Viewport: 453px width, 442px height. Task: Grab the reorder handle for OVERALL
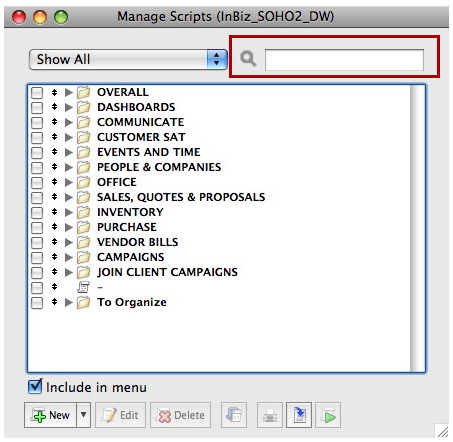pyautogui.click(x=54, y=92)
